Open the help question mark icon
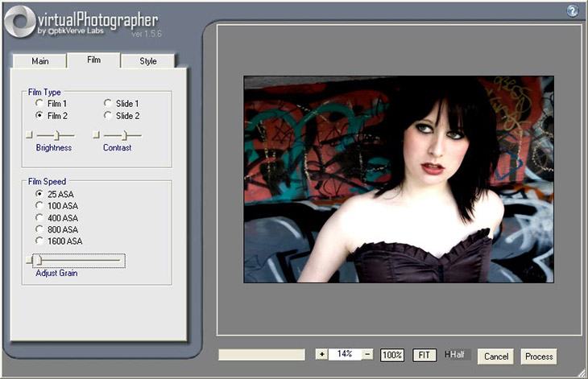Viewport: 588px width, 379px height. click(x=572, y=10)
